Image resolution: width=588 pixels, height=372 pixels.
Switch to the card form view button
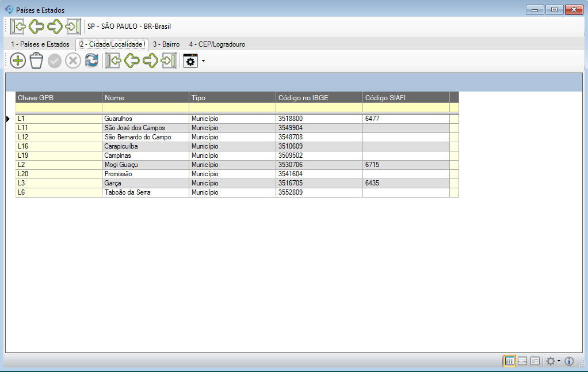tap(535, 361)
